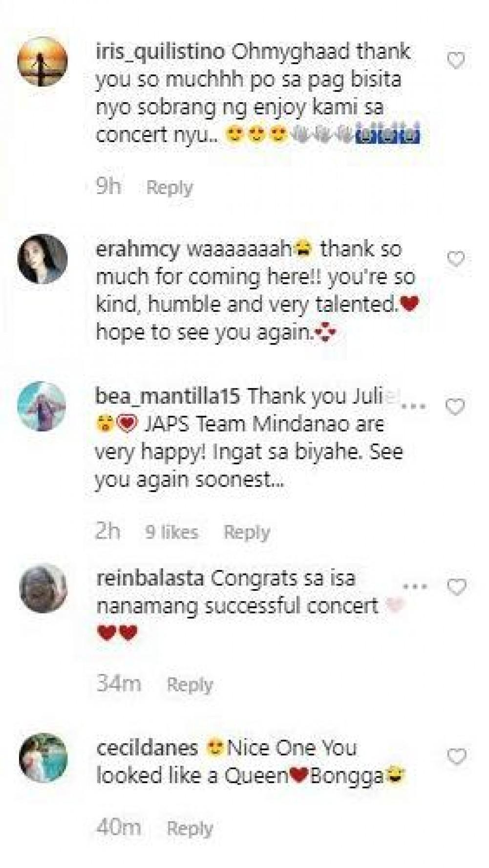Tap reinbalasta's profile photo
The height and width of the screenshot is (868, 489).
tap(43, 588)
